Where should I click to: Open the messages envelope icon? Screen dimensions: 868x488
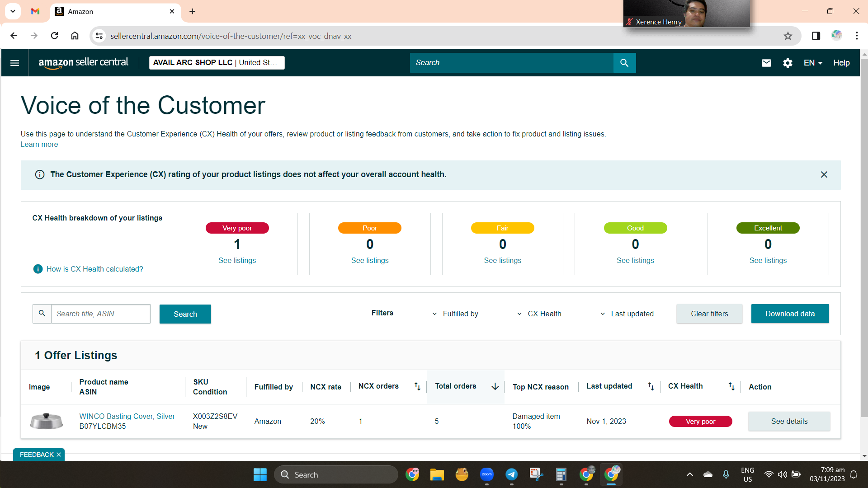(x=766, y=63)
